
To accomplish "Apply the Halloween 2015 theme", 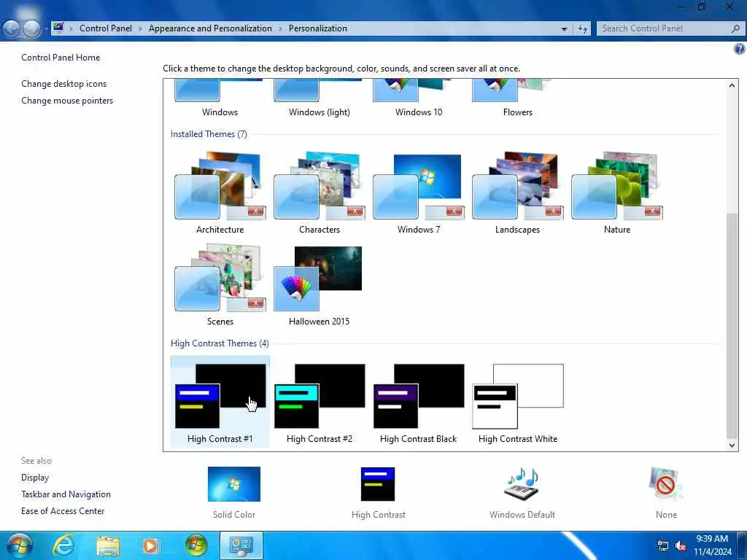I will [320, 285].
